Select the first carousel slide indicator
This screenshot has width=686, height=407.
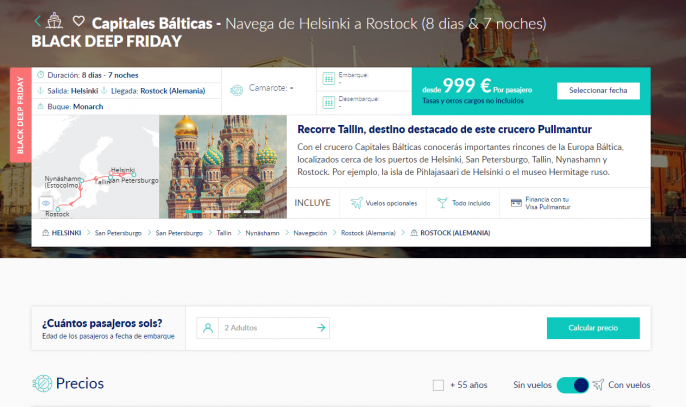[x=193, y=212]
